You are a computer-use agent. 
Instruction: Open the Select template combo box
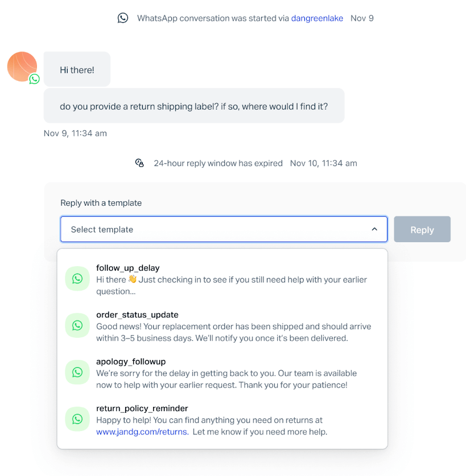click(x=224, y=229)
